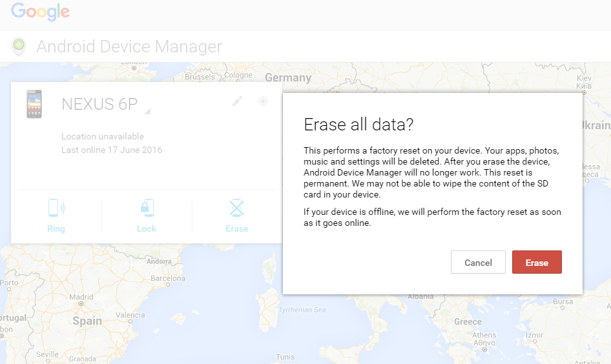Click the Android Device Manager pin icon
The width and height of the screenshot is (611, 364).
pyautogui.click(x=19, y=46)
